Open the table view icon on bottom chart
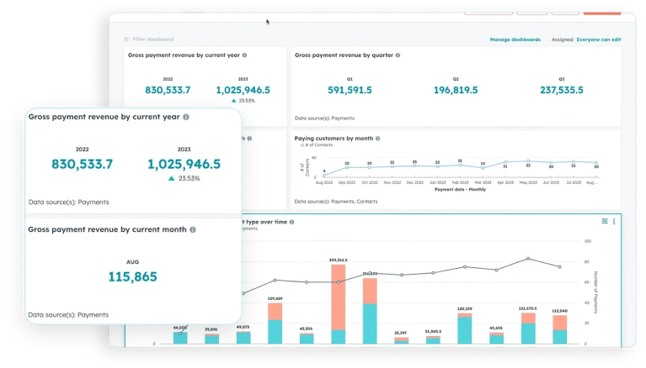The image size is (646, 368). [x=605, y=221]
